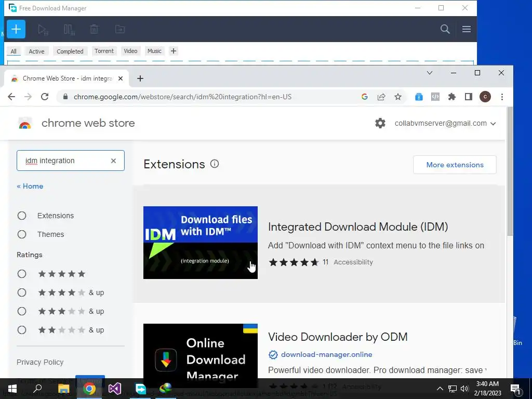Open Chrome tab search dropdown arrow
The width and height of the screenshot is (532, 399).
[430, 73]
